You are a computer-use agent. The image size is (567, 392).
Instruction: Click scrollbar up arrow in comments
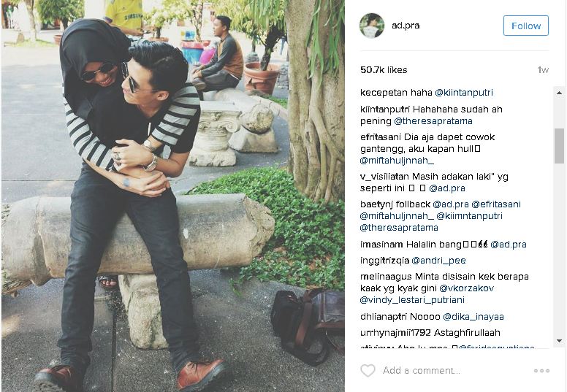click(x=560, y=93)
